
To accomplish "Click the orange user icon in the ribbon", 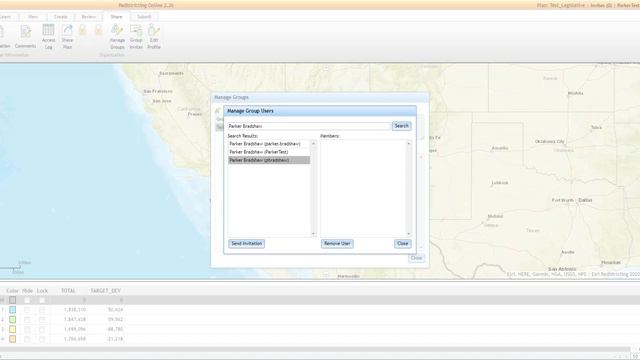I will click(x=98, y=30).
